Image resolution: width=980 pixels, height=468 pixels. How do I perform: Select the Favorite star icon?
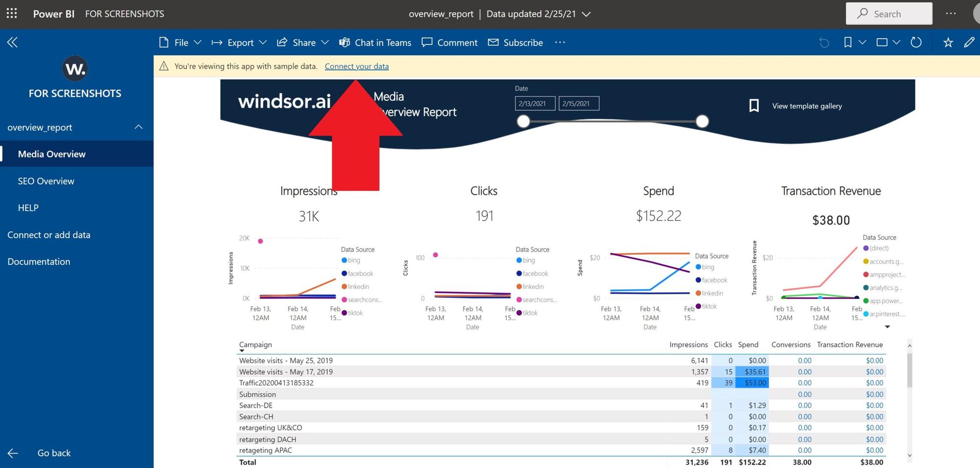click(947, 43)
